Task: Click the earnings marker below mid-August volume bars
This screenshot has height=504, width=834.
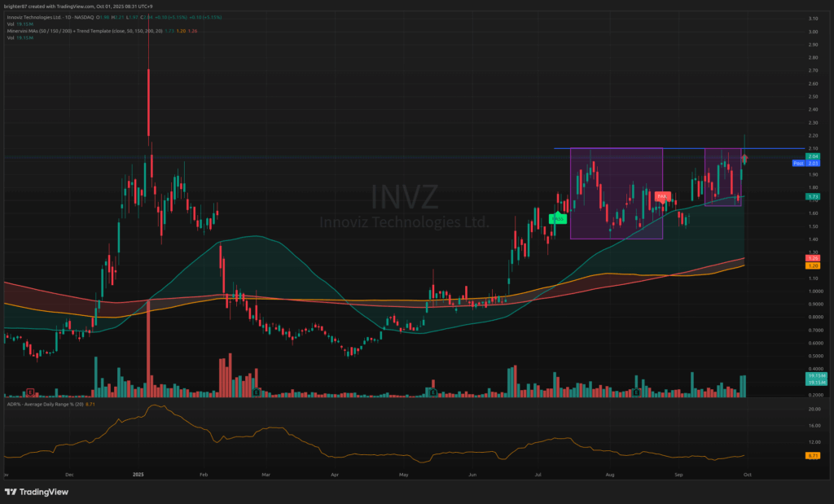Action: pos(636,392)
